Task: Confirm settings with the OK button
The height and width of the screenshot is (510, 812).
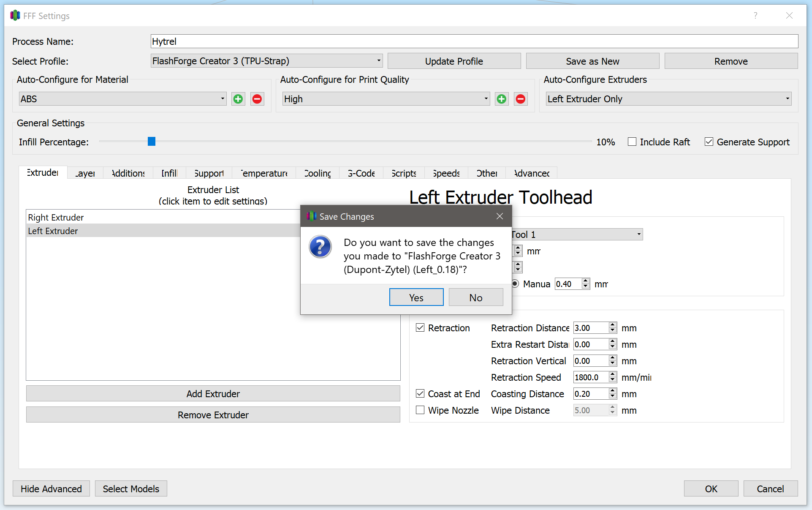Action: [x=711, y=488]
